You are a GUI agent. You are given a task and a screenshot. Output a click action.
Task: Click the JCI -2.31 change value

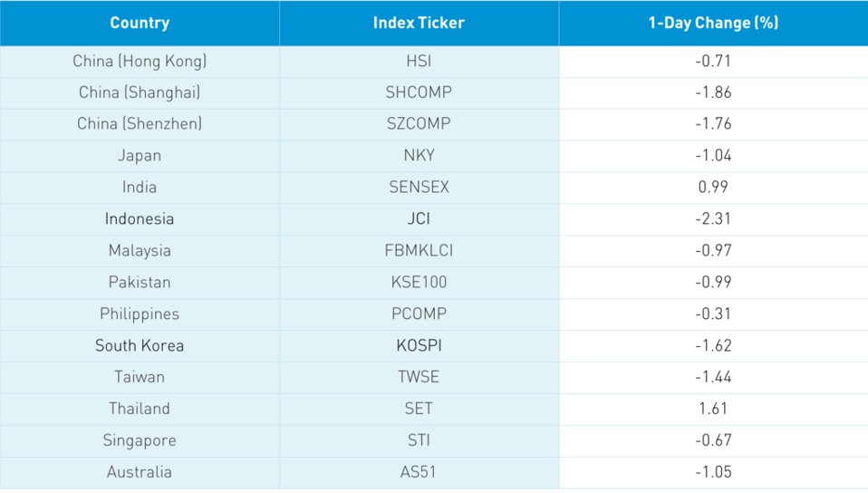713,218
